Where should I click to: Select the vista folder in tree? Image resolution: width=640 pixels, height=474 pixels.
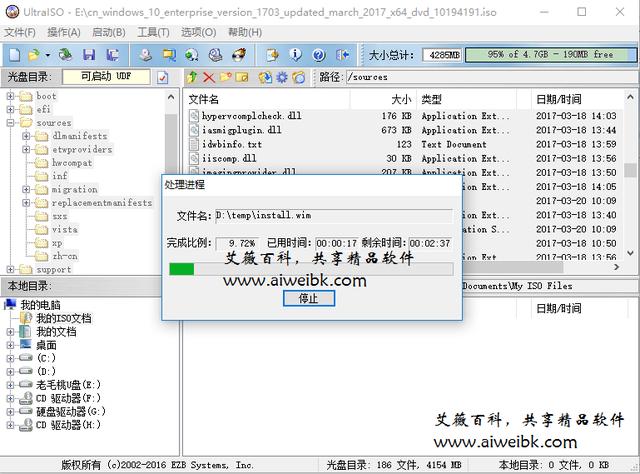click(x=64, y=229)
